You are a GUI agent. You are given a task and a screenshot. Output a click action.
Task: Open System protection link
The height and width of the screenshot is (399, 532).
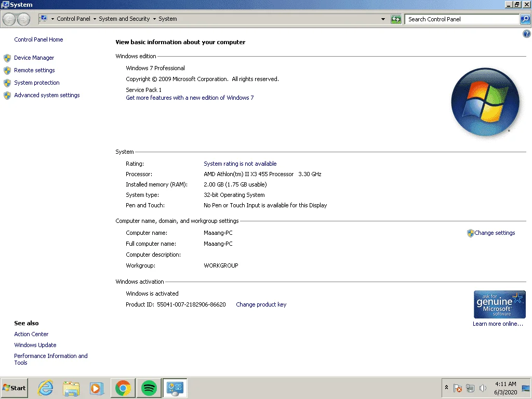37,83
